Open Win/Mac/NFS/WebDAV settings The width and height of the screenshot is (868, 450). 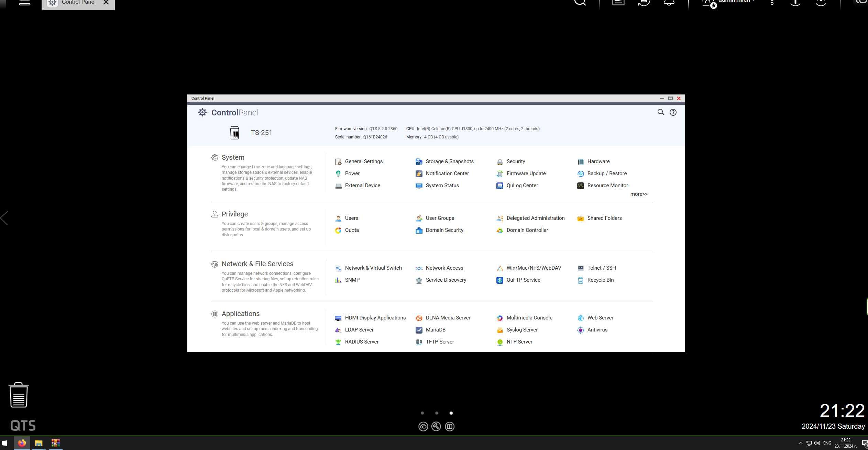point(529,268)
